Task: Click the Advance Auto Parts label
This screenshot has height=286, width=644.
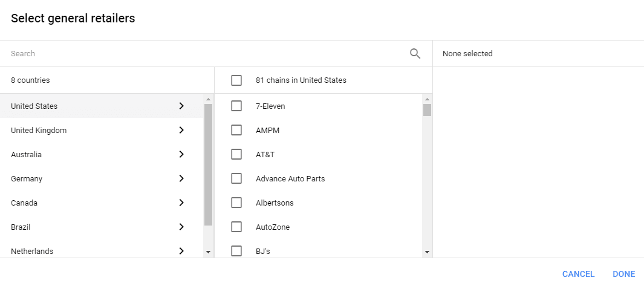Action: pos(290,179)
